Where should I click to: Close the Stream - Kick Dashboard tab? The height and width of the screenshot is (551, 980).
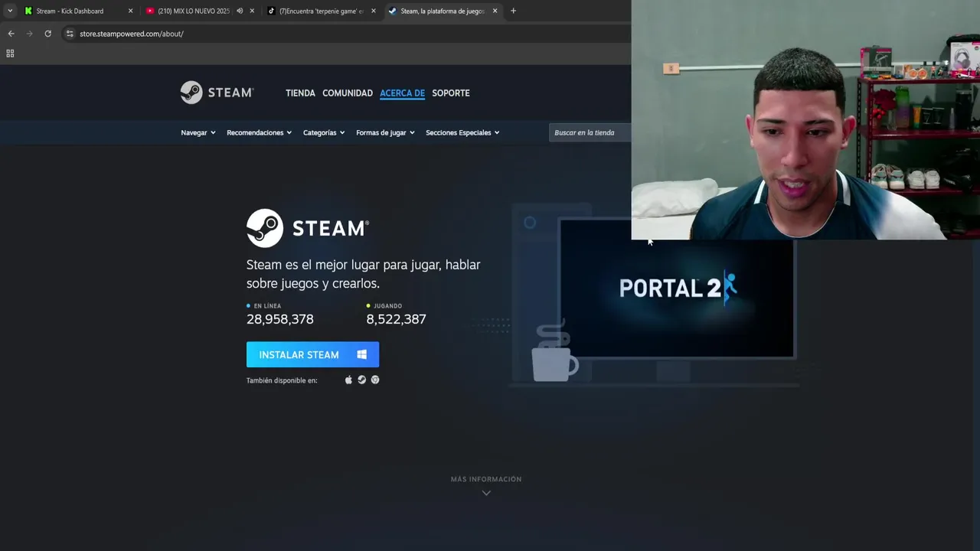[130, 11]
